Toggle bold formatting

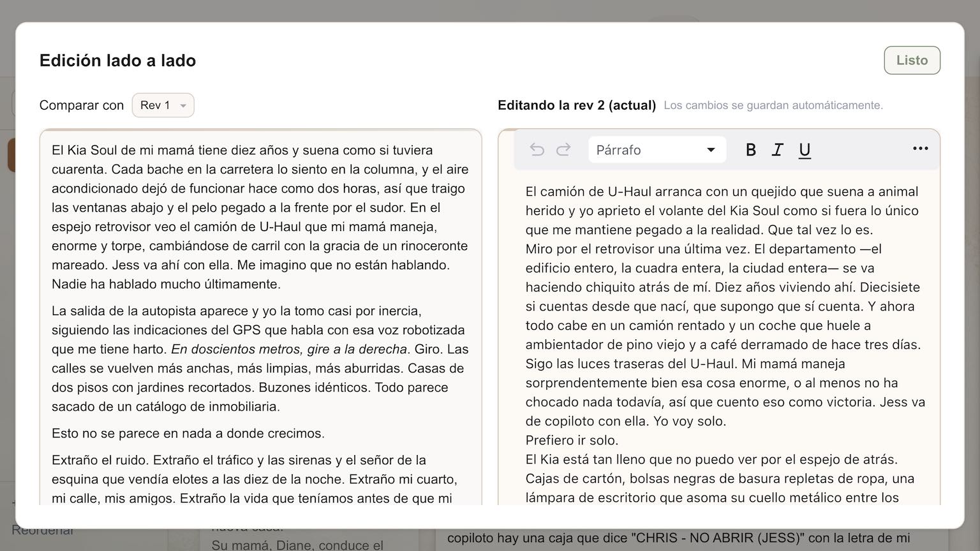pyautogui.click(x=751, y=150)
